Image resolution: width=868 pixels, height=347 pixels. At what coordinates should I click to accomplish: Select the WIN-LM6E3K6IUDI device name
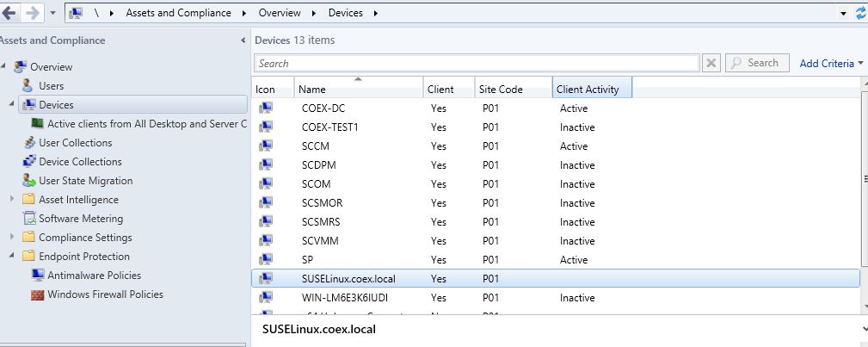pyautogui.click(x=344, y=298)
